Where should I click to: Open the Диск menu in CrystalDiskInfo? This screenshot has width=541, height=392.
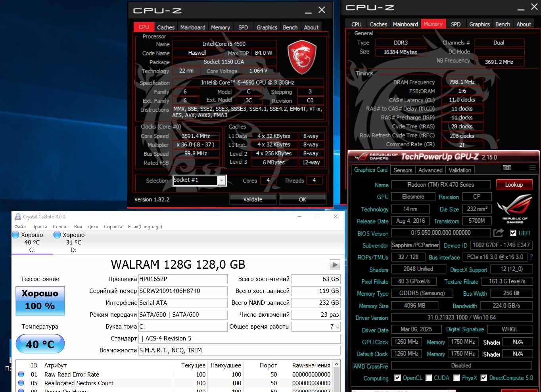[93, 227]
